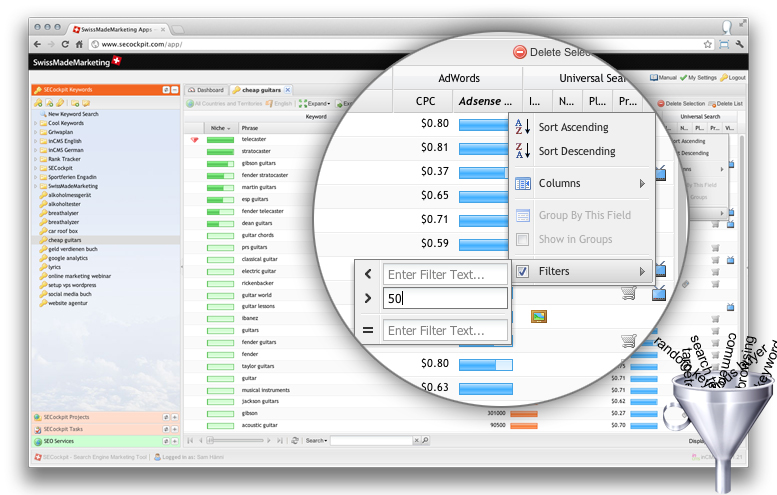Viewport: 777px width, 495px height.
Task: Click the equals filter icon
Action: click(368, 330)
